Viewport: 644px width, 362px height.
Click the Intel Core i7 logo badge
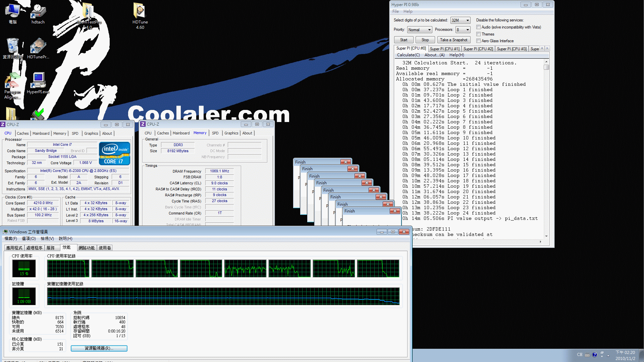tap(114, 153)
